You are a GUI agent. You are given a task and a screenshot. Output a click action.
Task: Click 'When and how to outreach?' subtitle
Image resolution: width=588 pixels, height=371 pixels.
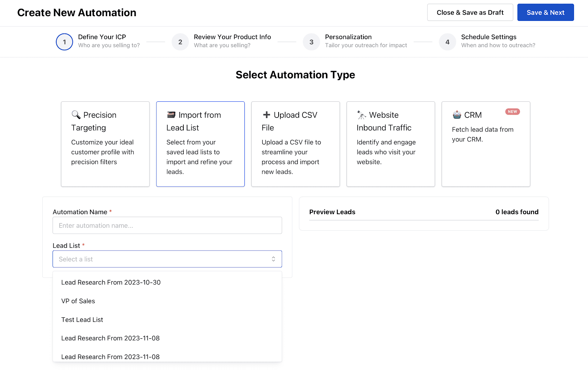pos(498,45)
